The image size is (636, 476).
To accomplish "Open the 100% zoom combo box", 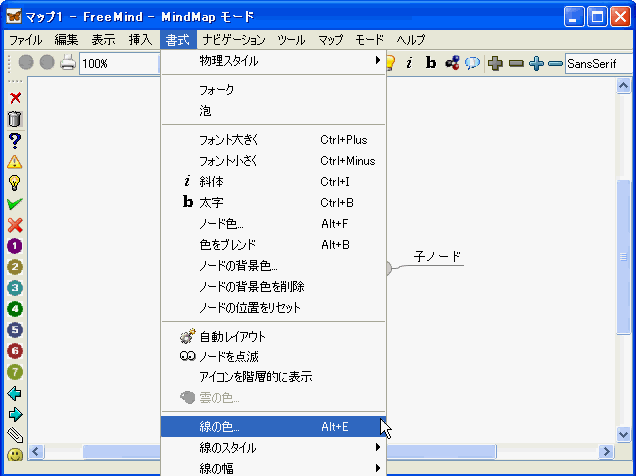I will (x=120, y=64).
